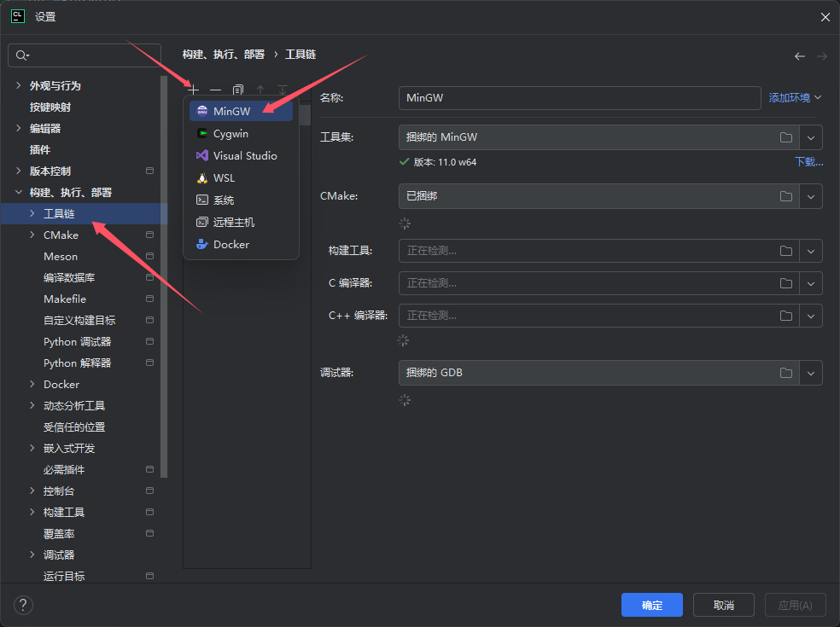Select 插件 in the settings tree

[x=40, y=150]
